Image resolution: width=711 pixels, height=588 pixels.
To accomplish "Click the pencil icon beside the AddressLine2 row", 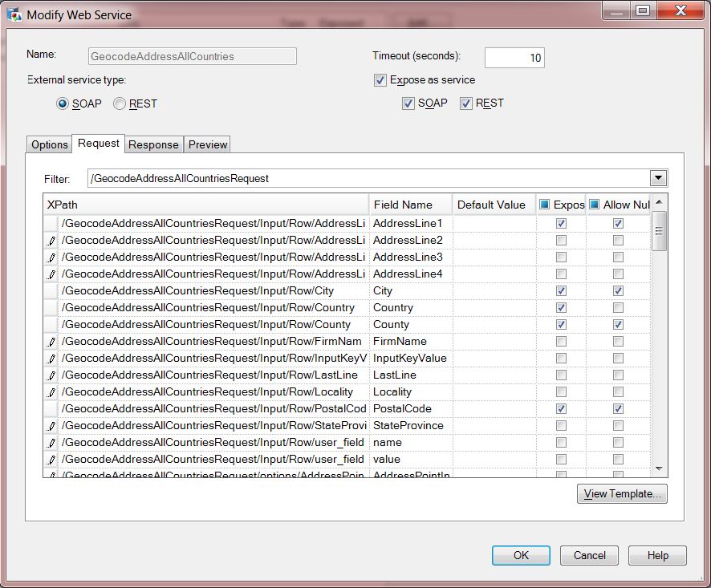I will click(51, 240).
